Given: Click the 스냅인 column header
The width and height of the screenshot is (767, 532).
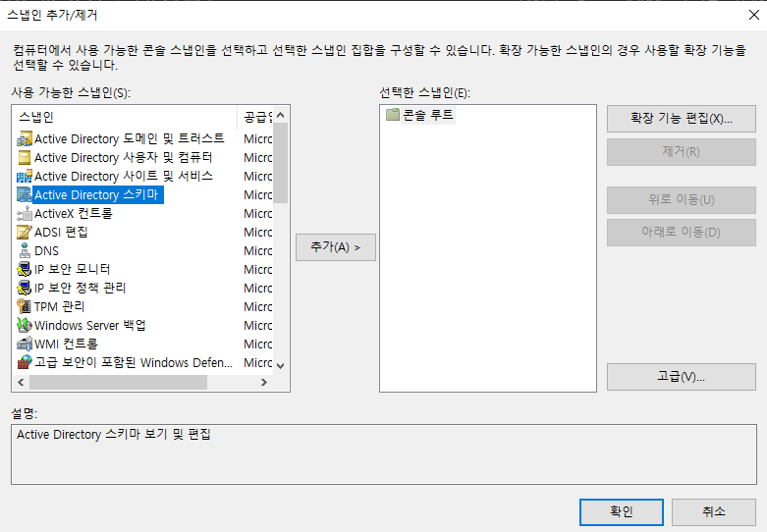Looking at the screenshot, I should tap(125, 118).
